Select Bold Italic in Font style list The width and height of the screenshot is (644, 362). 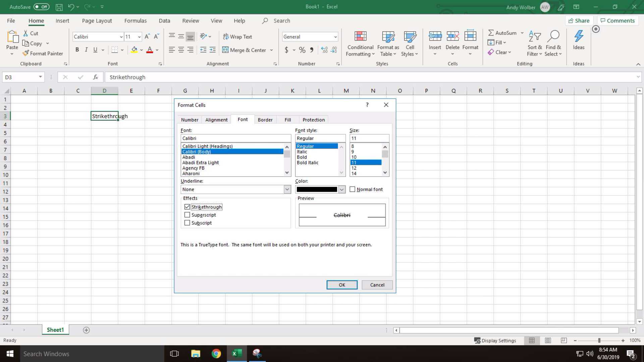308,163
